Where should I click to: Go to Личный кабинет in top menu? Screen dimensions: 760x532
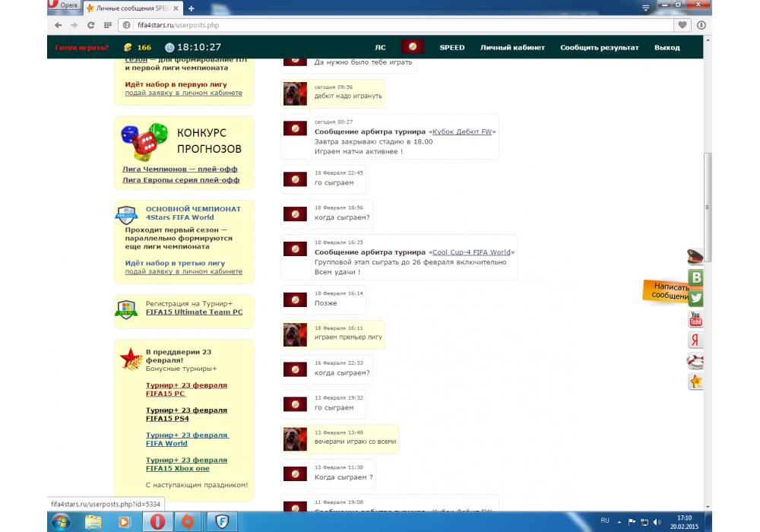coord(512,47)
